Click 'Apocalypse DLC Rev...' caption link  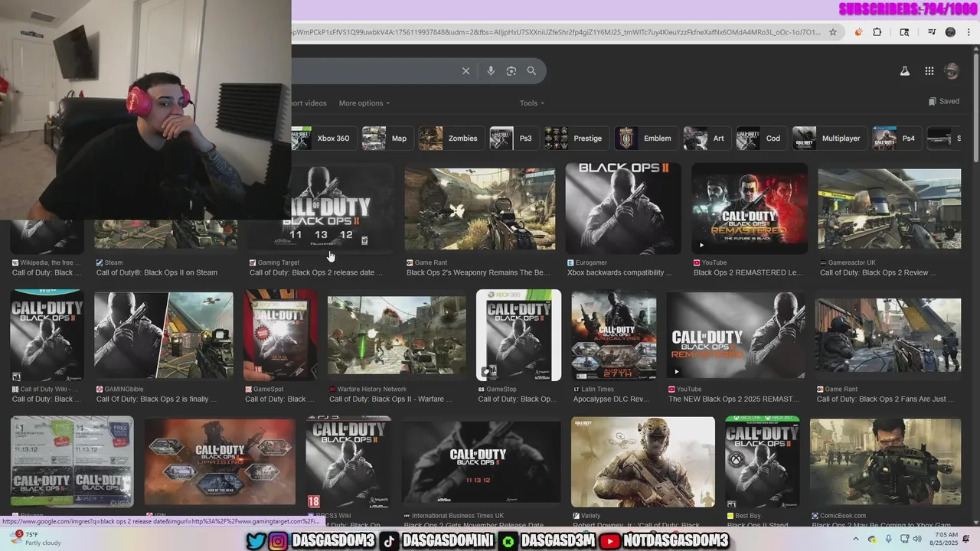coord(610,399)
